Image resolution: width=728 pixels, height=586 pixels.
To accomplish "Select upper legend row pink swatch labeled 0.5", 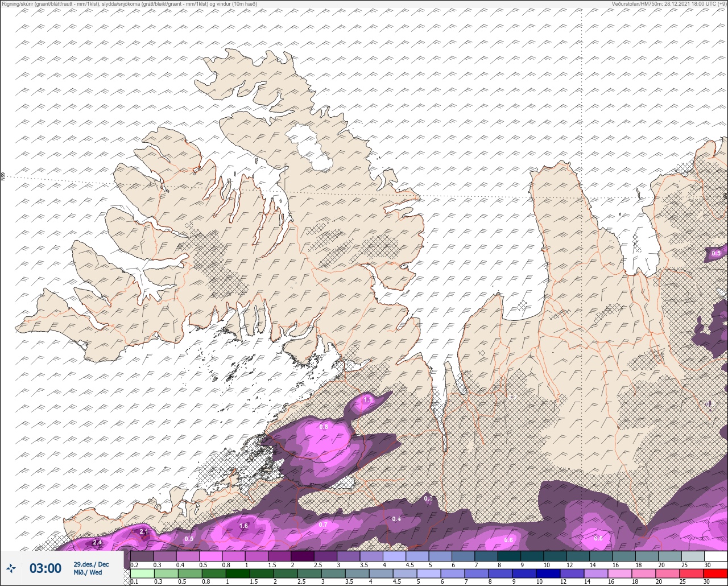I will tap(210, 556).
